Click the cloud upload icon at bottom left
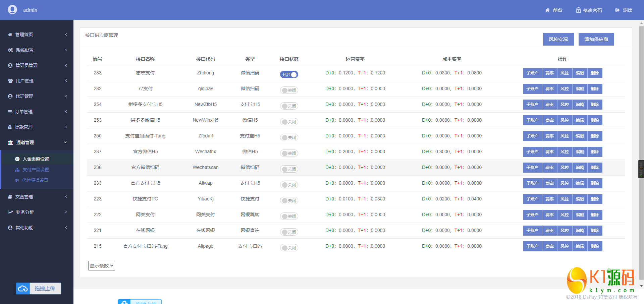This screenshot has width=644, height=304. 23,289
